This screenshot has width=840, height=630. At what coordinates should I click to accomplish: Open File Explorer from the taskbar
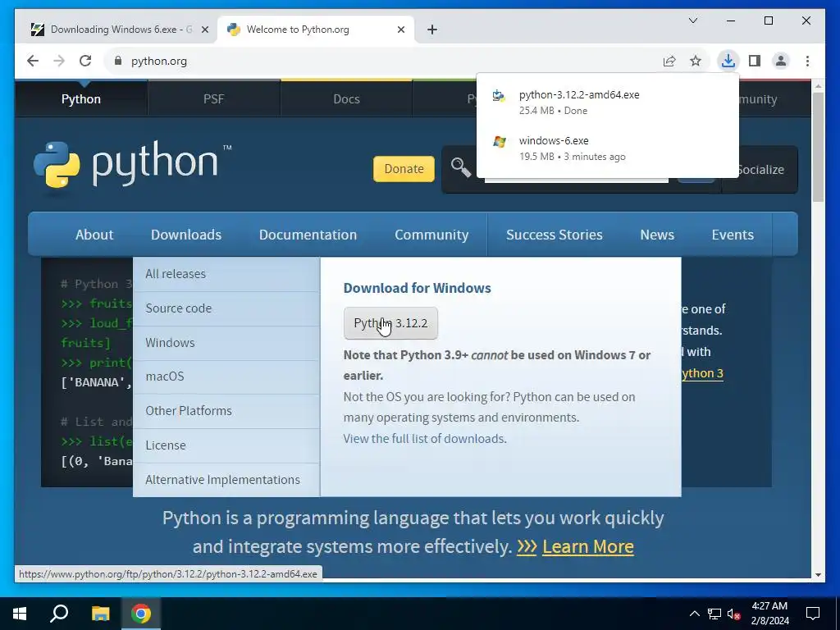pyautogui.click(x=100, y=614)
